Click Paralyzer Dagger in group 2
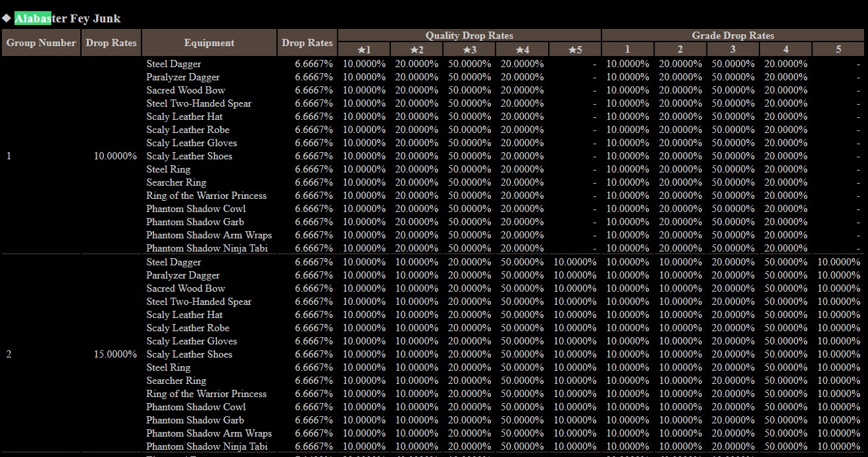 click(183, 275)
